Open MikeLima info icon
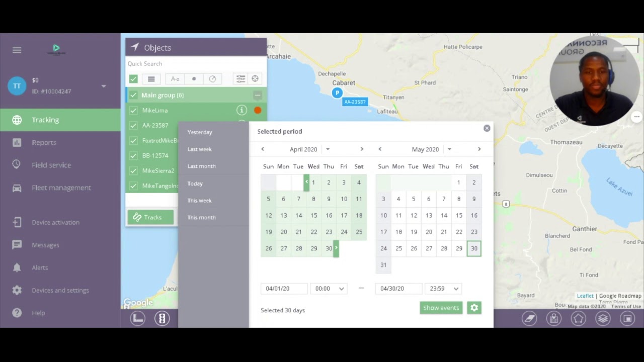 point(242,110)
